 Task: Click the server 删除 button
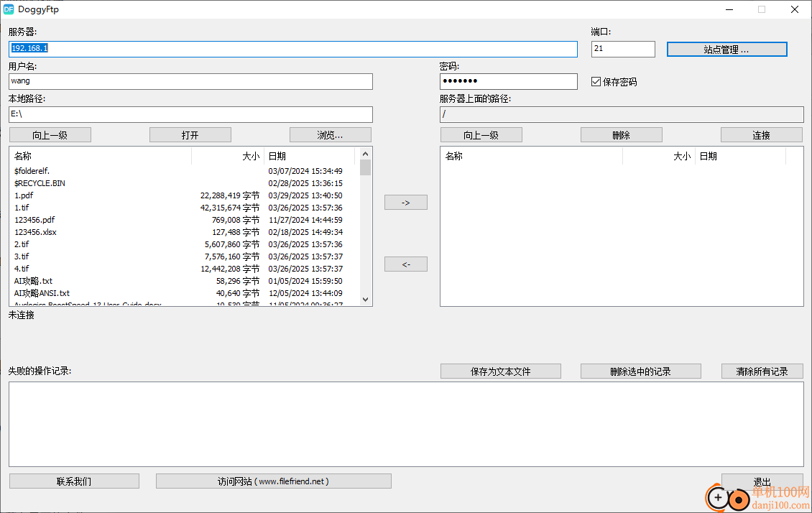(x=622, y=135)
